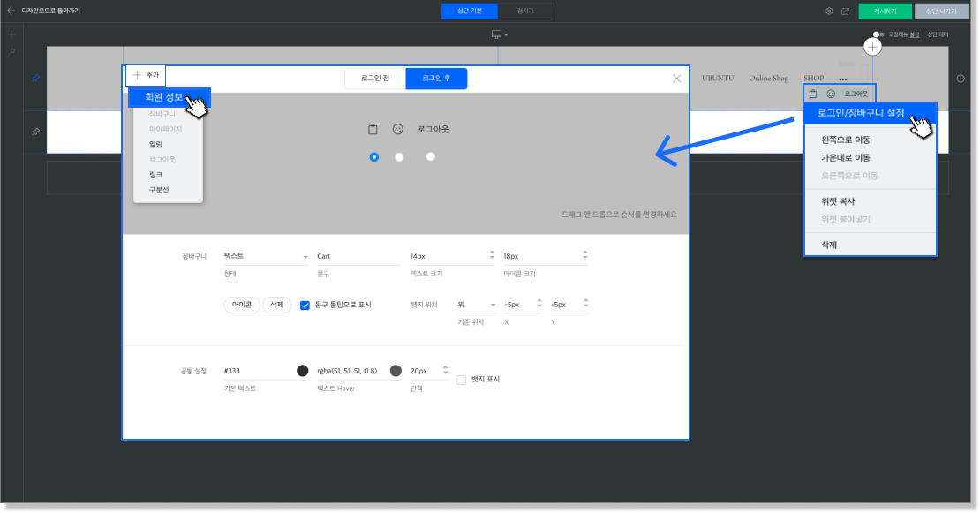The image size is (980, 513).
Task: Click the gray pin icon beside second row
Action: [35, 132]
